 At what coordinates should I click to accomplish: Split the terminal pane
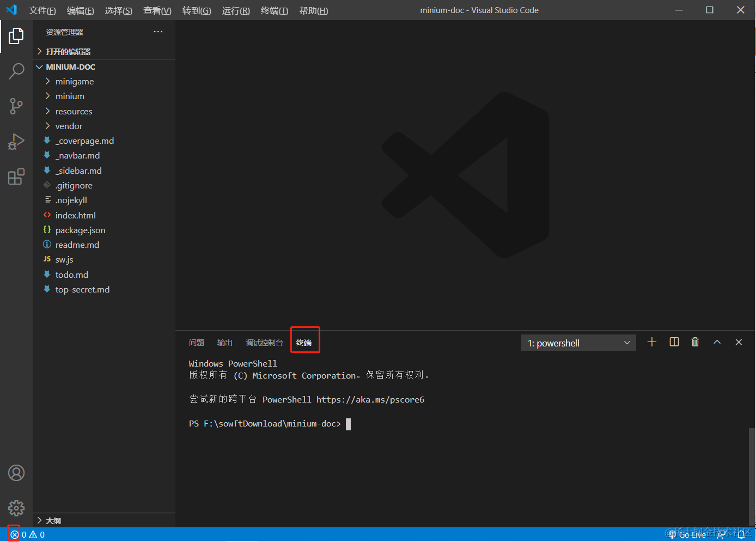[x=674, y=342]
